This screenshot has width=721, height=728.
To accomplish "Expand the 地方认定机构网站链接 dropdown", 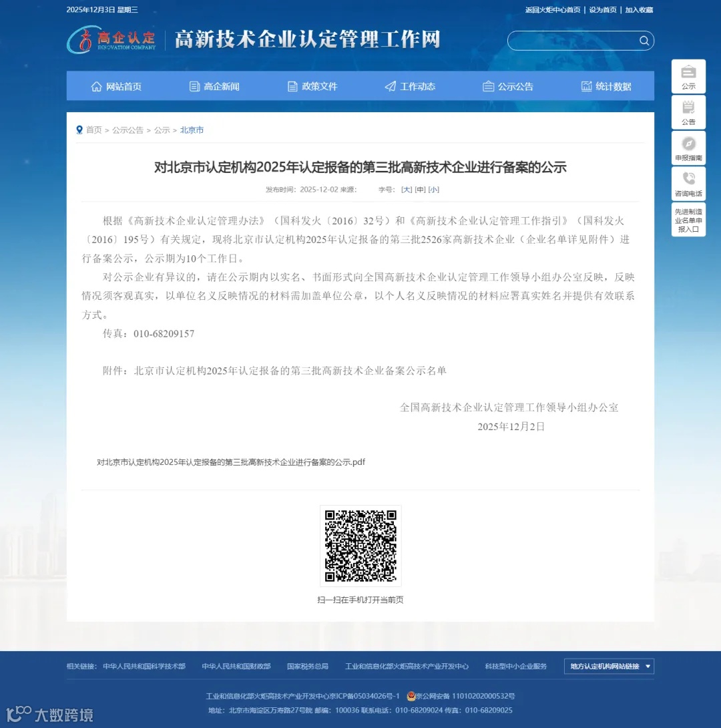I will tap(608, 666).
